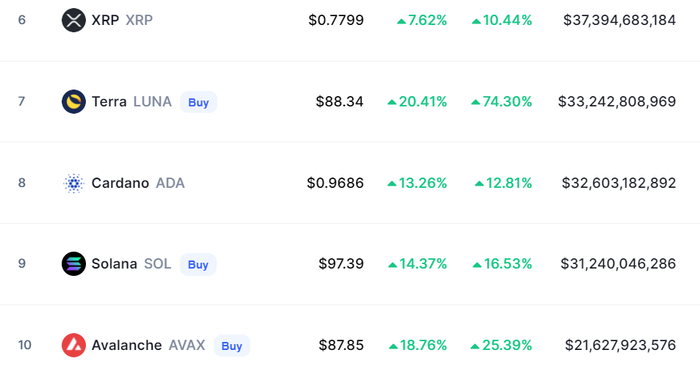Open the XRP coin name link
Image resolution: width=700 pixels, height=372 pixels.
(105, 20)
